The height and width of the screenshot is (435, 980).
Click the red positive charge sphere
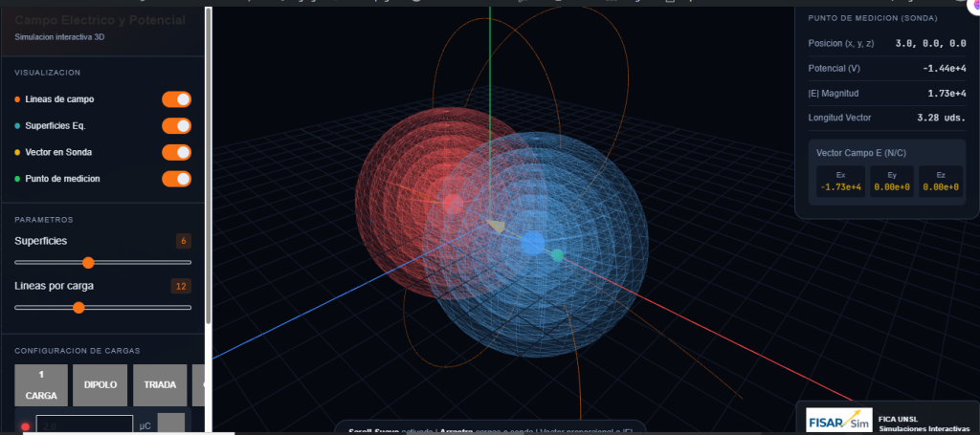coord(453,203)
